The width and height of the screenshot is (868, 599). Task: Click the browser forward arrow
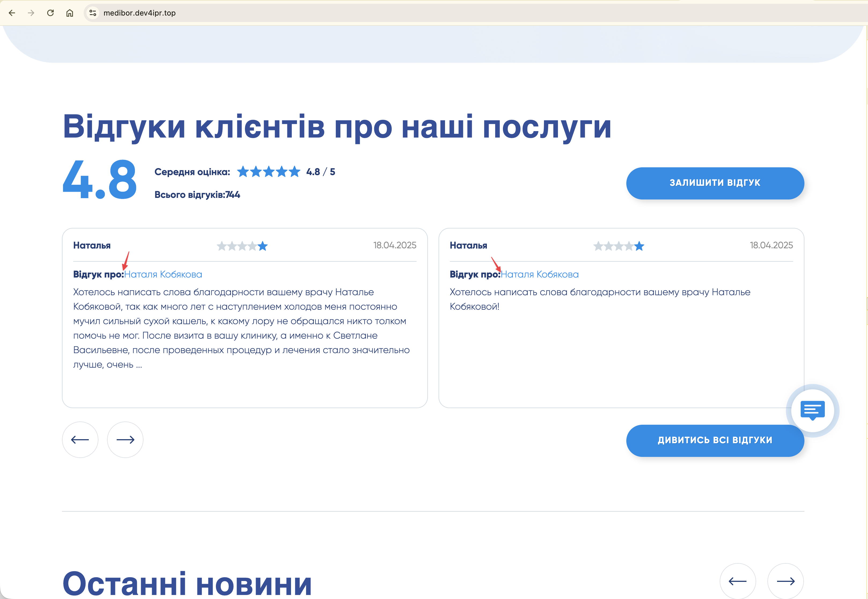[31, 13]
